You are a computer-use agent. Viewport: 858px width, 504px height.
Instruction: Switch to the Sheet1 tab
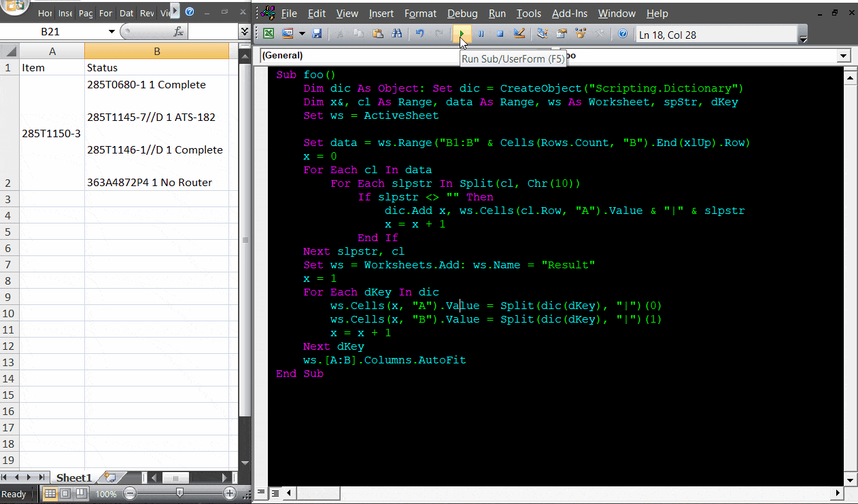pos(73,478)
